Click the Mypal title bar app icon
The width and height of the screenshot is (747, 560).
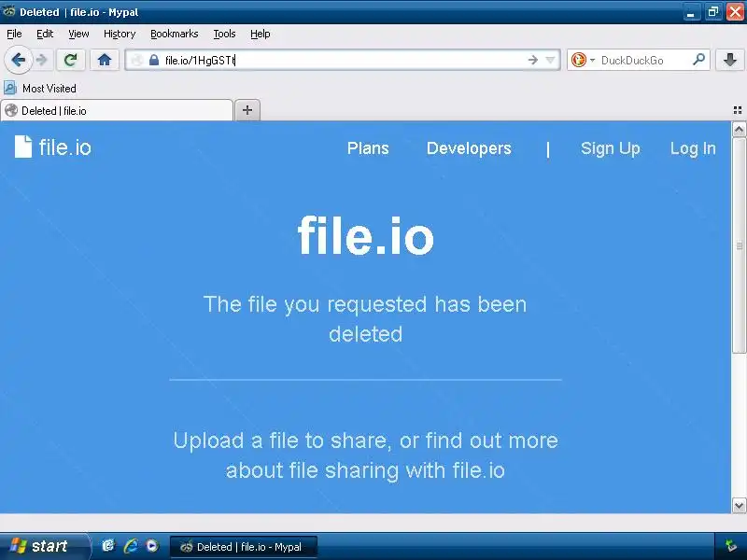(x=8, y=11)
